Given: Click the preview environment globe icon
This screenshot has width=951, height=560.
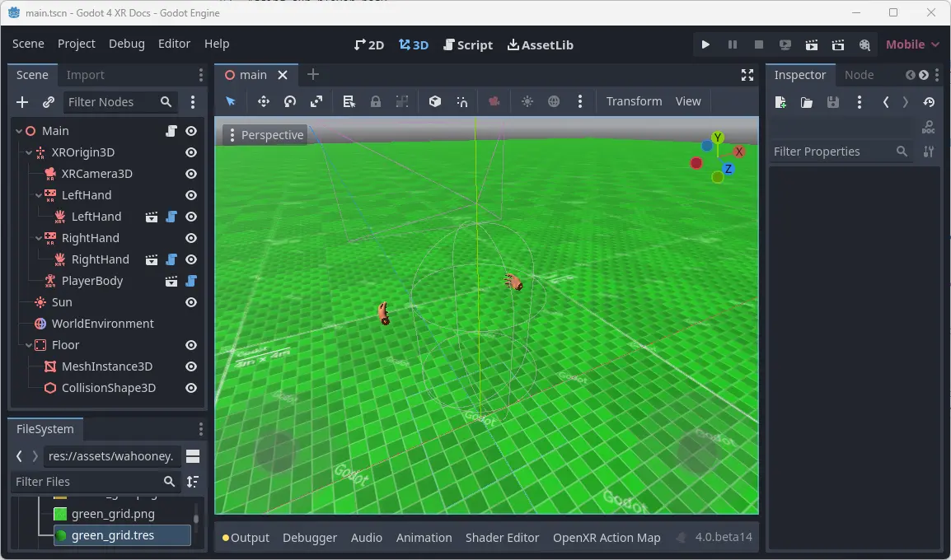Looking at the screenshot, I should click(x=554, y=101).
